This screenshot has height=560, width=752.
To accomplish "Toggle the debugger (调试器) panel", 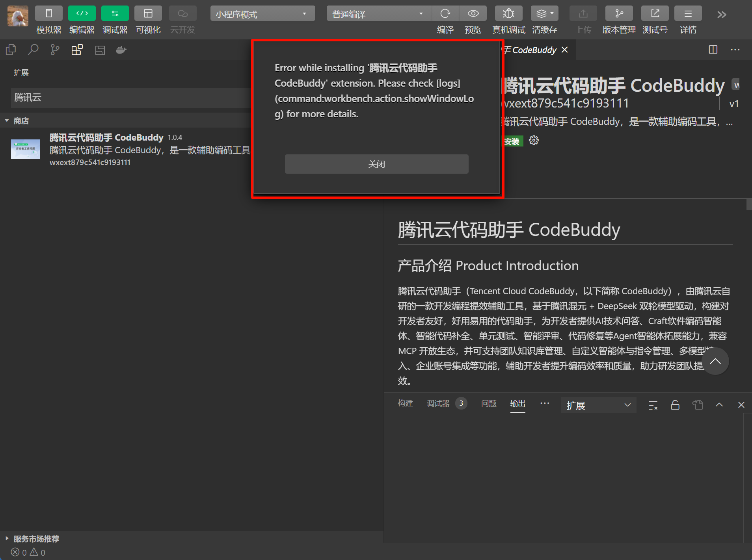I will tap(115, 14).
